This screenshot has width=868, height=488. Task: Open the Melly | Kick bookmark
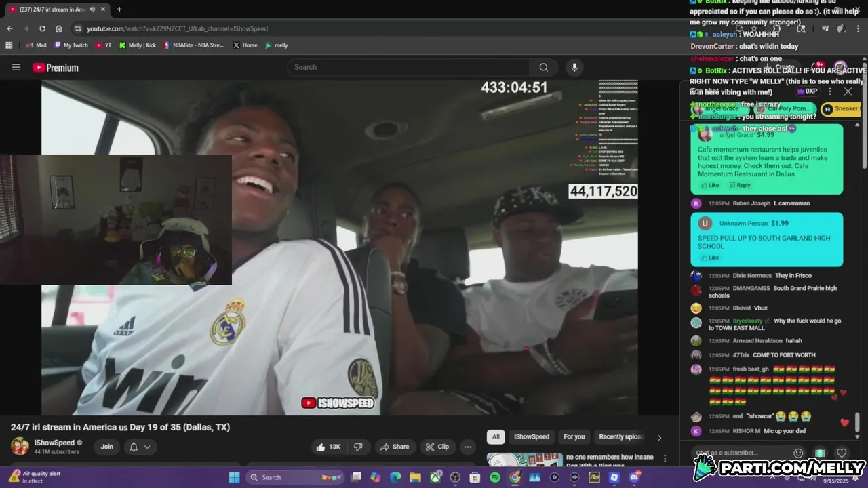pos(137,45)
